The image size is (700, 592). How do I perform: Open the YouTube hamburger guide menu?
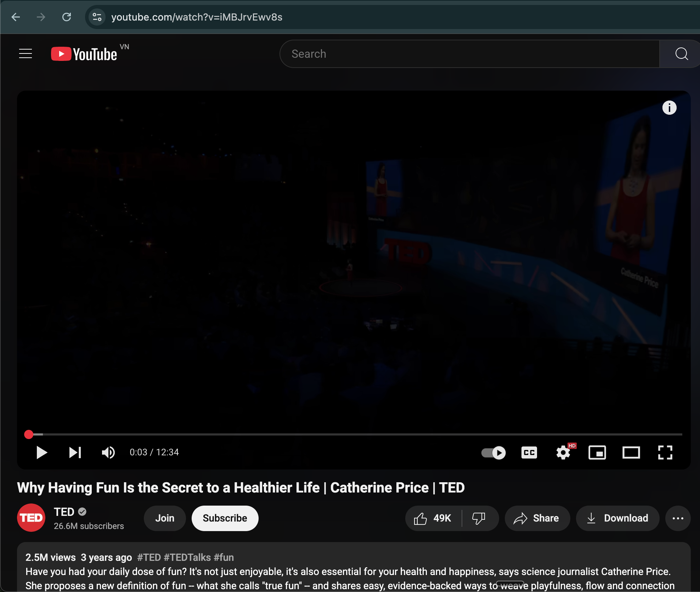point(26,54)
